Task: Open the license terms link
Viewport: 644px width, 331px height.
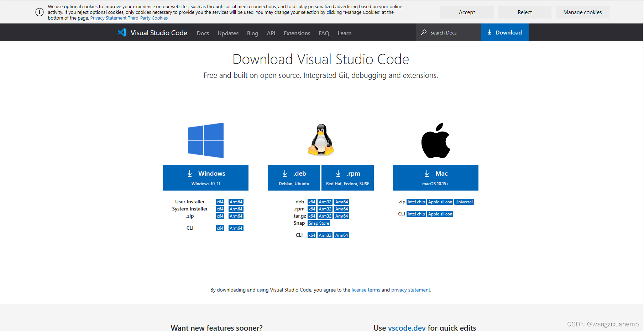Action: 366,290
